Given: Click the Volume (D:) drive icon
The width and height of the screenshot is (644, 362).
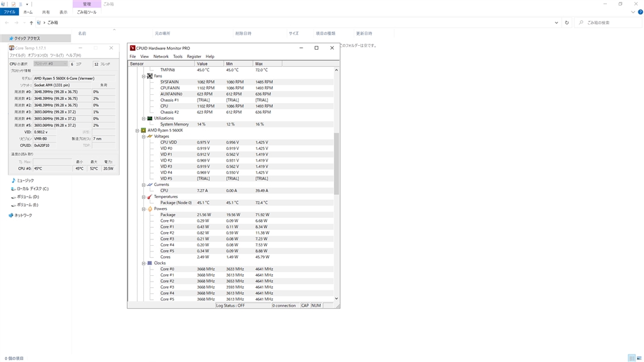Looking at the screenshot, I should tap(13, 197).
